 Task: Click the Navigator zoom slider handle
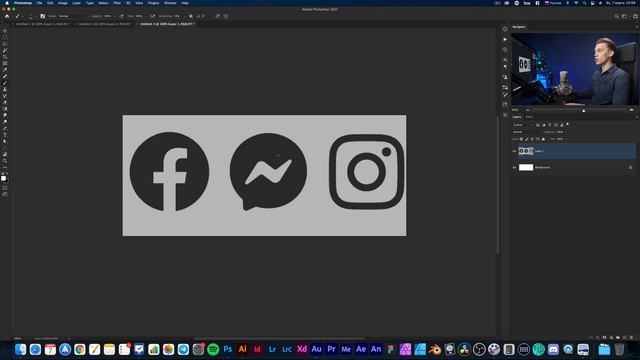pos(584,111)
